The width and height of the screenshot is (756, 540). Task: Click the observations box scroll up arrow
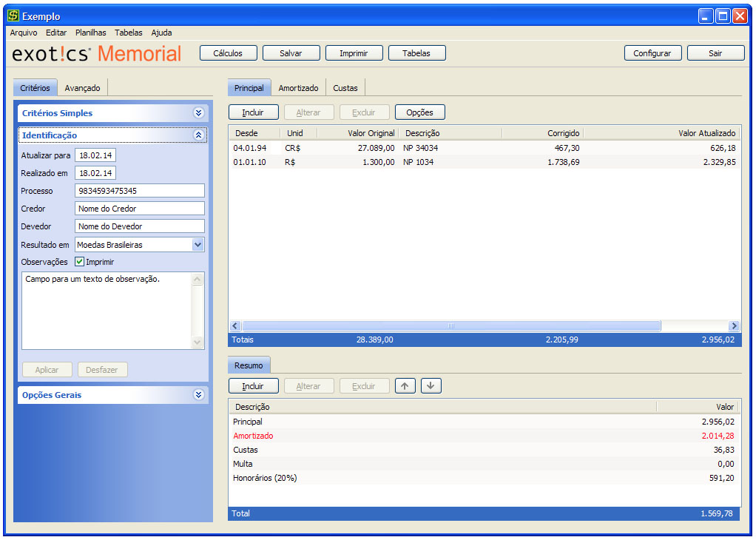pyautogui.click(x=198, y=279)
